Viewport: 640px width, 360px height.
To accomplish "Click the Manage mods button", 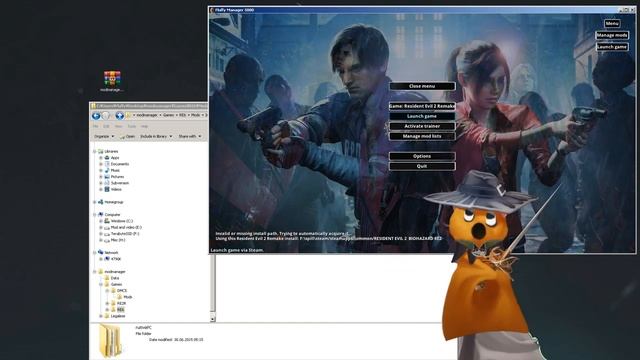I will tap(612, 35).
